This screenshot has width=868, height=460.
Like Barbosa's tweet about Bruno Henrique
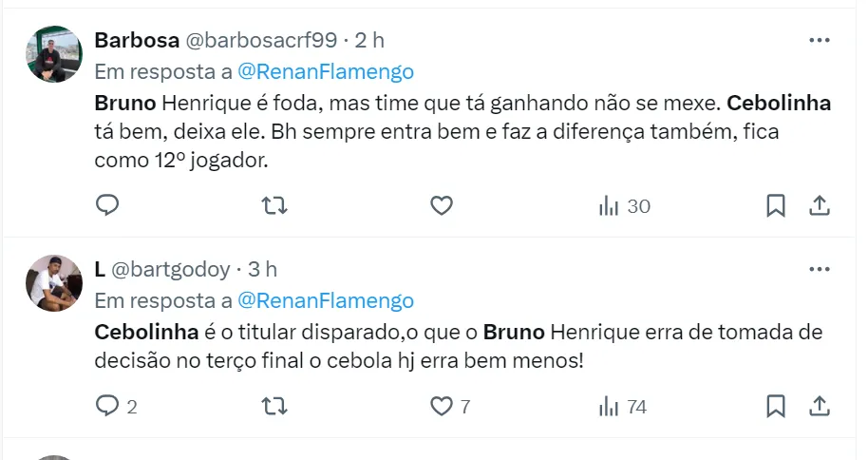coord(441,205)
